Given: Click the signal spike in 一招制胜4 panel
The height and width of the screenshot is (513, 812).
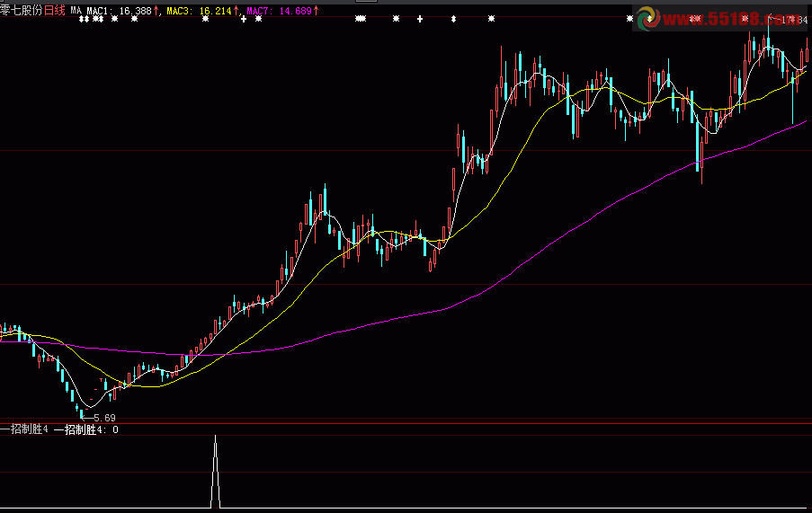Looking at the screenshot, I should (x=216, y=471).
